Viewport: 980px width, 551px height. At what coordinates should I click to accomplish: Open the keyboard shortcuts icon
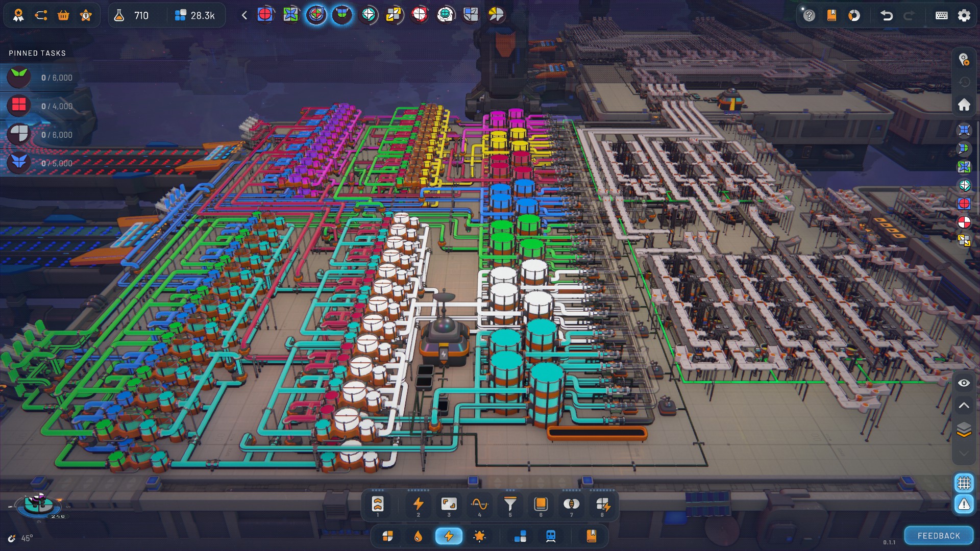(x=941, y=15)
